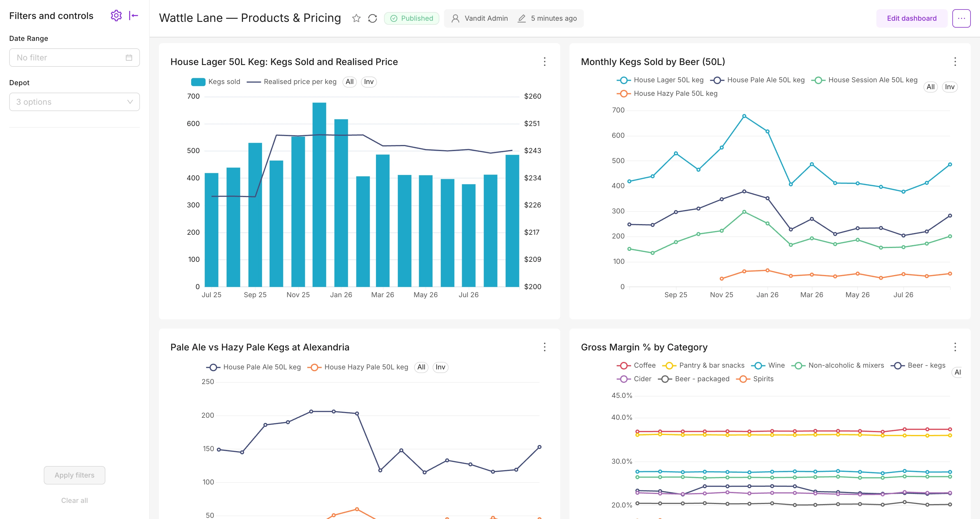Toggle House Hazy Pale legend in Alexandria chart
The height and width of the screenshot is (519, 980).
[358, 367]
